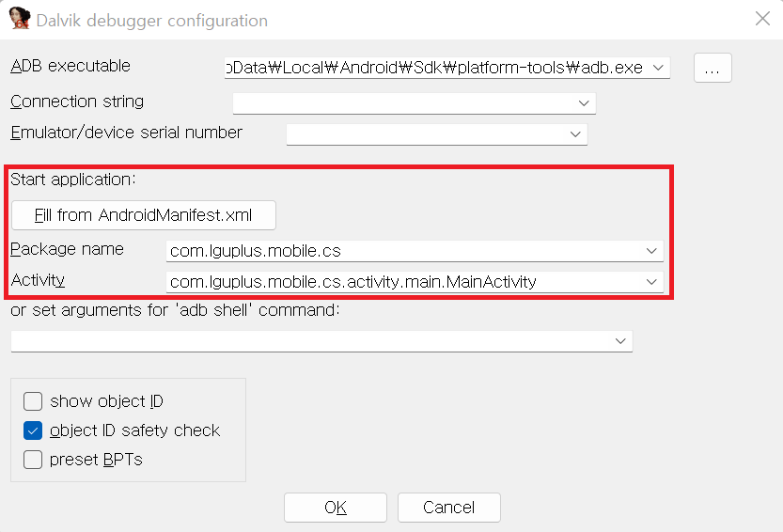Click the adb shell command arguments field
This screenshot has width=783, height=532.
tap(308, 340)
